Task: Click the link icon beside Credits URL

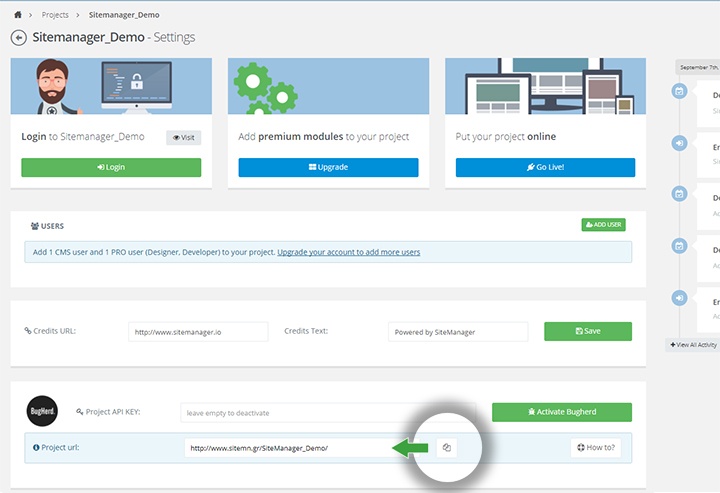Action: point(28,331)
